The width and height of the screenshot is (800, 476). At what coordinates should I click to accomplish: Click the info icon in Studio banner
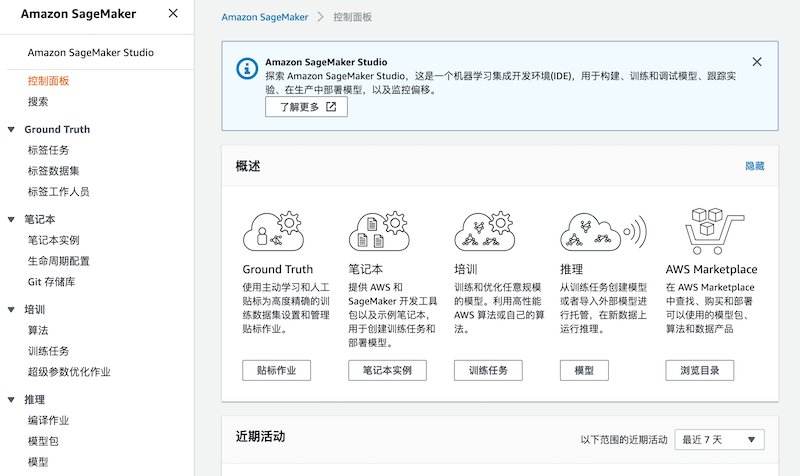tap(247, 68)
